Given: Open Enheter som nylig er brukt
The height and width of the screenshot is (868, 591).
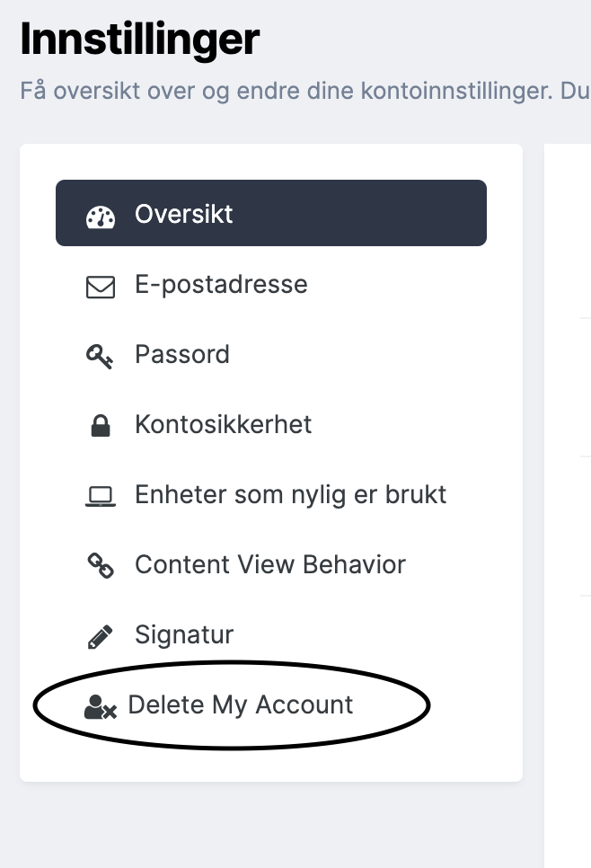Looking at the screenshot, I should tap(290, 494).
